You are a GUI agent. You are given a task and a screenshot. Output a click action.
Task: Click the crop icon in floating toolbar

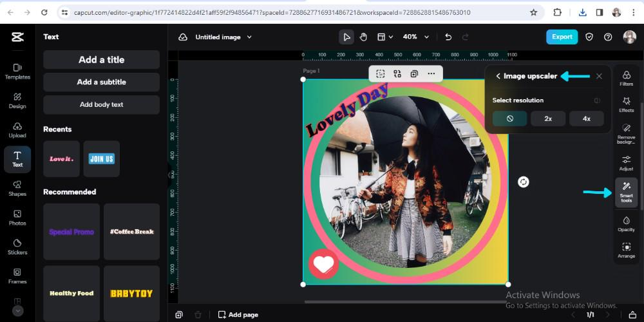point(381,74)
